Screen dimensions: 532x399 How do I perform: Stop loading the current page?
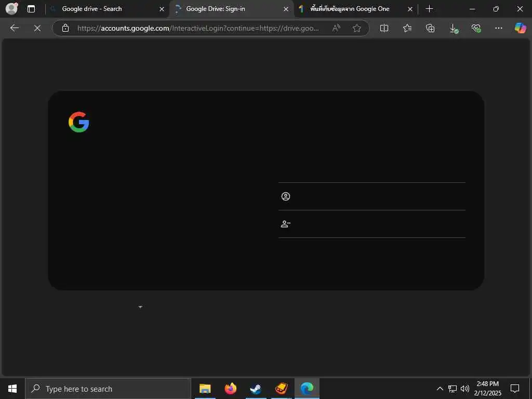tap(37, 28)
